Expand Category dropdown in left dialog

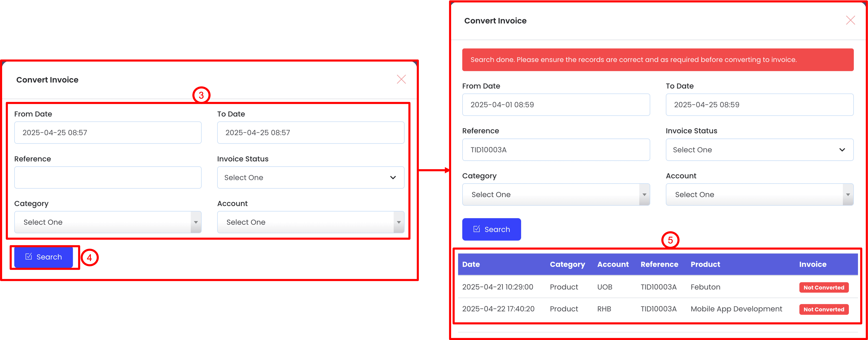point(107,222)
